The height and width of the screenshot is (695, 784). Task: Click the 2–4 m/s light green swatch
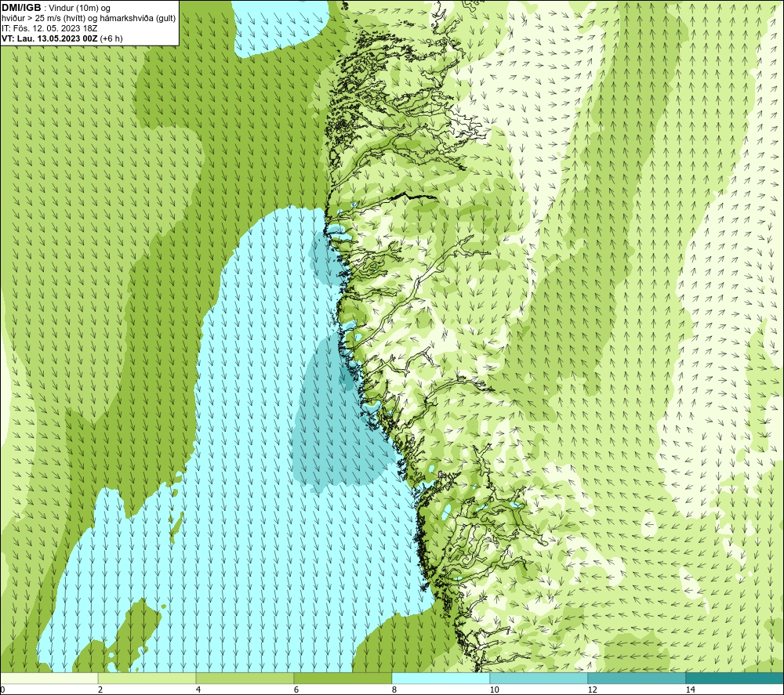pyautogui.click(x=147, y=678)
